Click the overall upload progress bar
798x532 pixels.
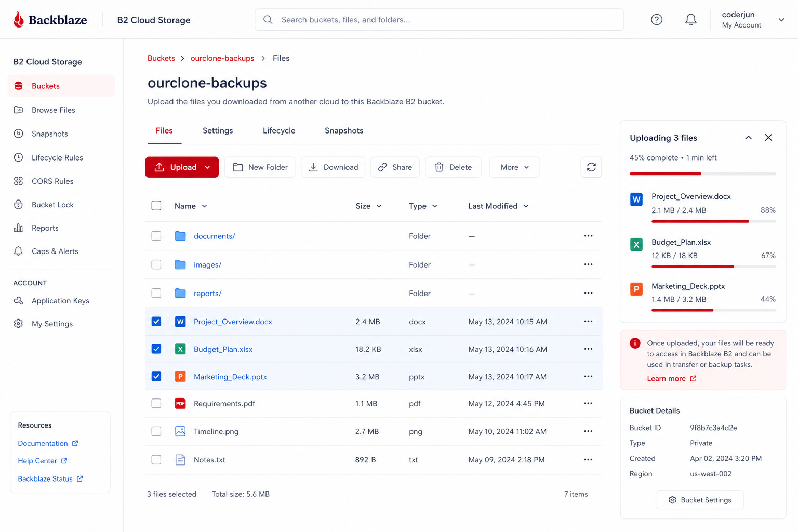tap(703, 174)
